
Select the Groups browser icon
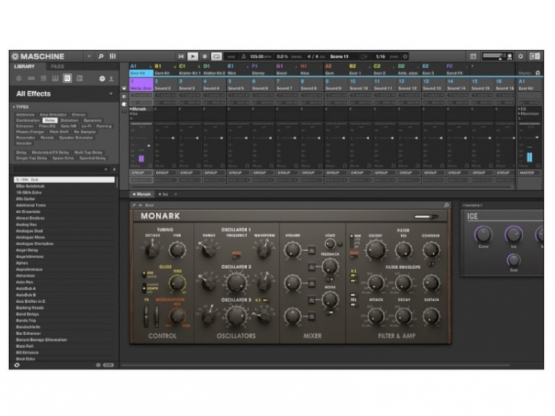pyautogui.click(x=31, y=78)
